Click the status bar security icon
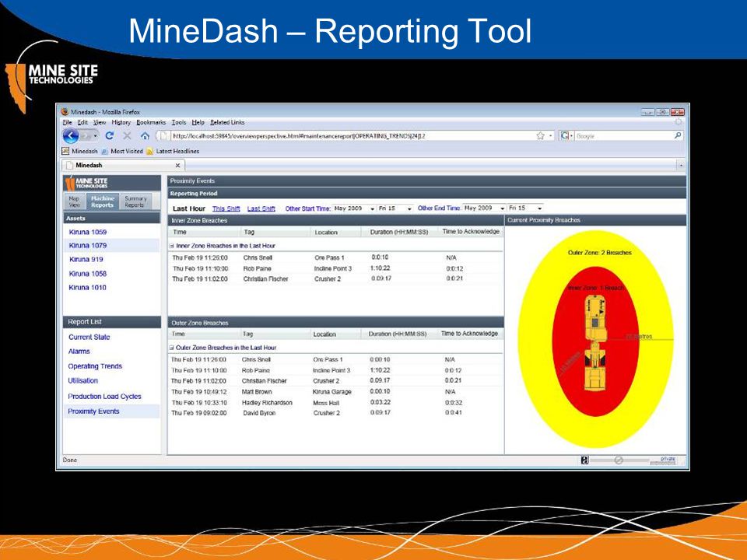Screen dimensions: 747x560 pyautogui.click(x=584, y=460)
